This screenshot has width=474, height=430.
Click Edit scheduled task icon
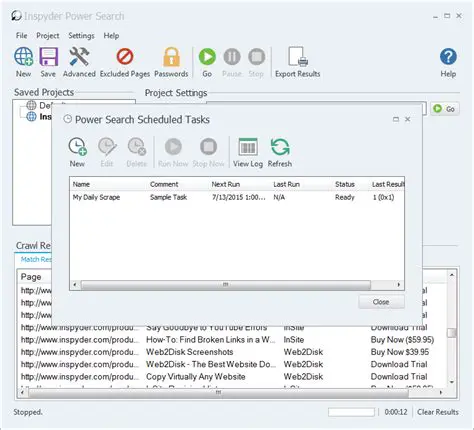pos(107,147)
